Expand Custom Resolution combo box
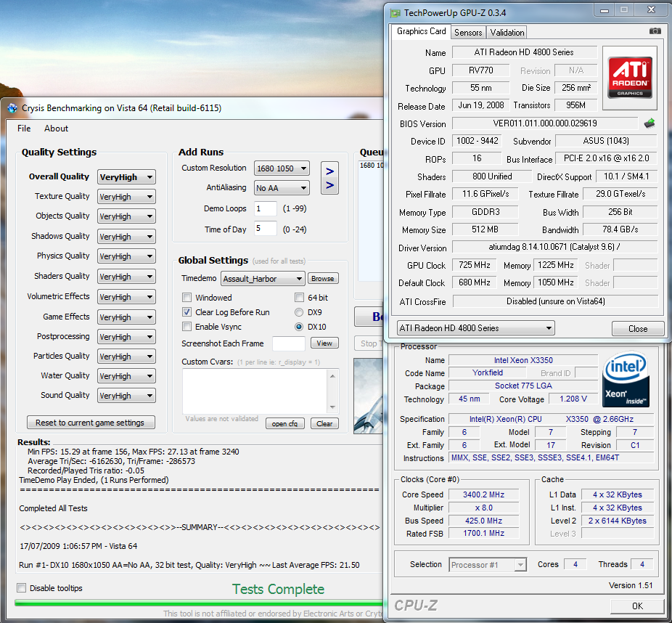Image resolution: width=672 pixels, height=623 pixels. [x=282, y=168]
